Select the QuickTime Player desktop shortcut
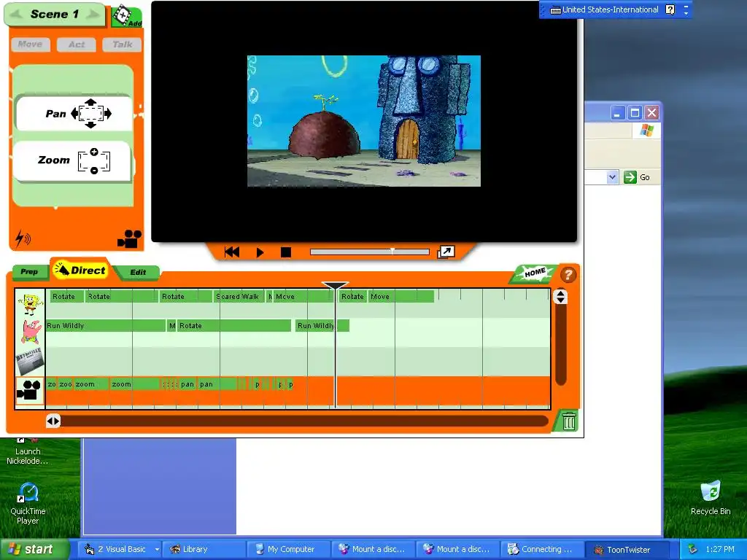747x560 pixels. coord(28,503)
